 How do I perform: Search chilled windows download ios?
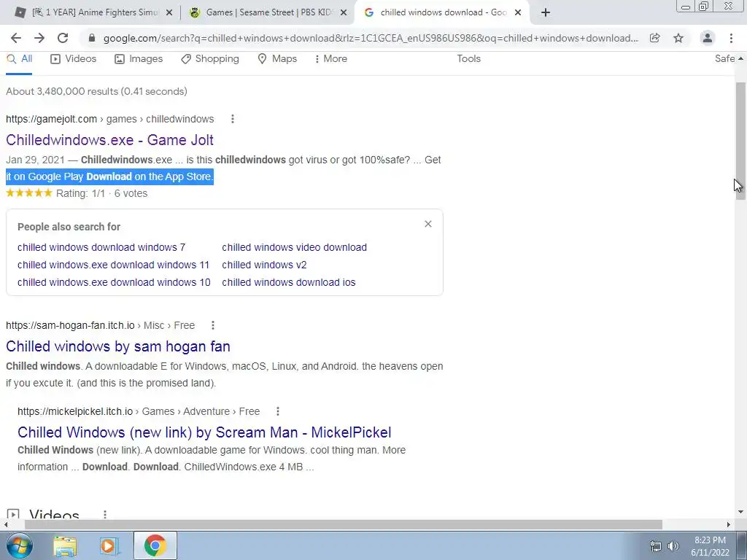[x=289, y=282]
